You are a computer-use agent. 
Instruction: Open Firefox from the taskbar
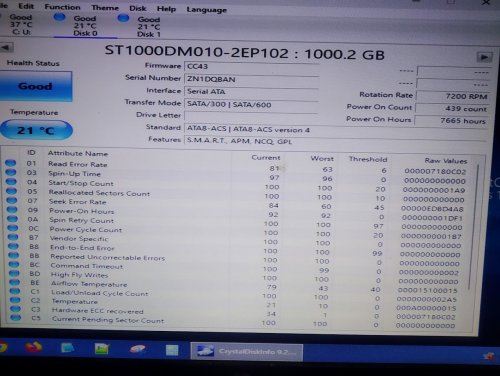[x=33, y=348]
